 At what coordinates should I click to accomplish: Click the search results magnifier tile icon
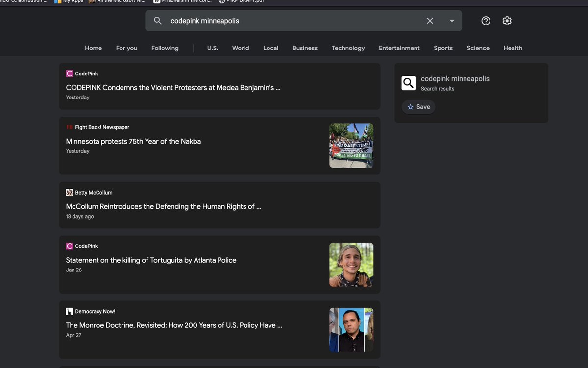point(409,83)
